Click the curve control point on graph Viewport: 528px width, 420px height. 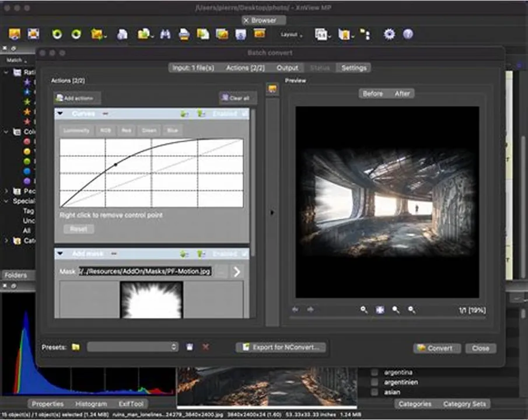pos(116,164)
